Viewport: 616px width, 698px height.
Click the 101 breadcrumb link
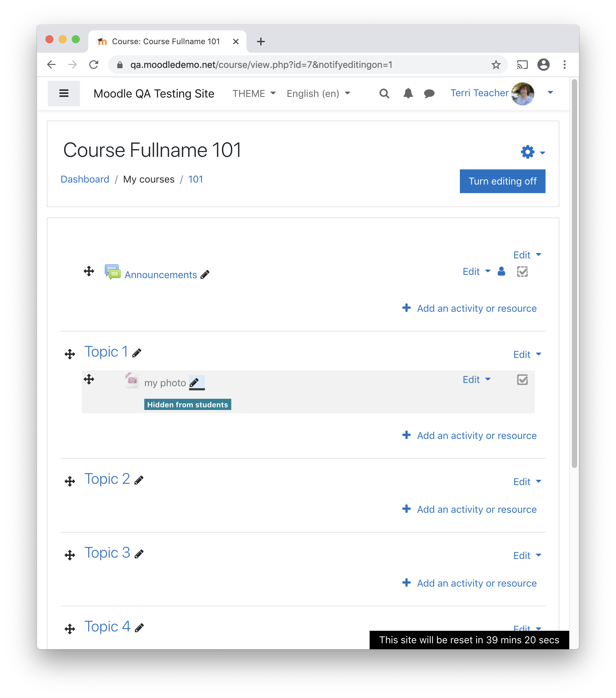pos(196,179)
